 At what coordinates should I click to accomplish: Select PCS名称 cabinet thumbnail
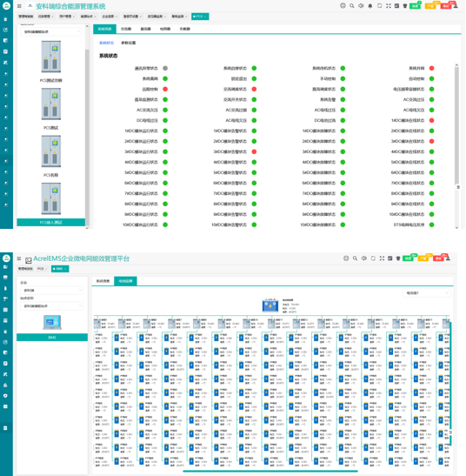pyautogui.click(x=51, y=151)
